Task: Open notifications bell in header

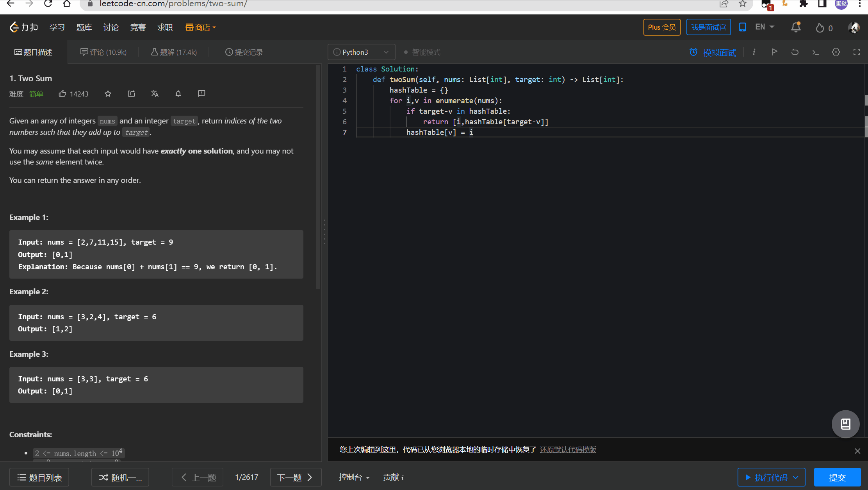Action: [795, 27]
